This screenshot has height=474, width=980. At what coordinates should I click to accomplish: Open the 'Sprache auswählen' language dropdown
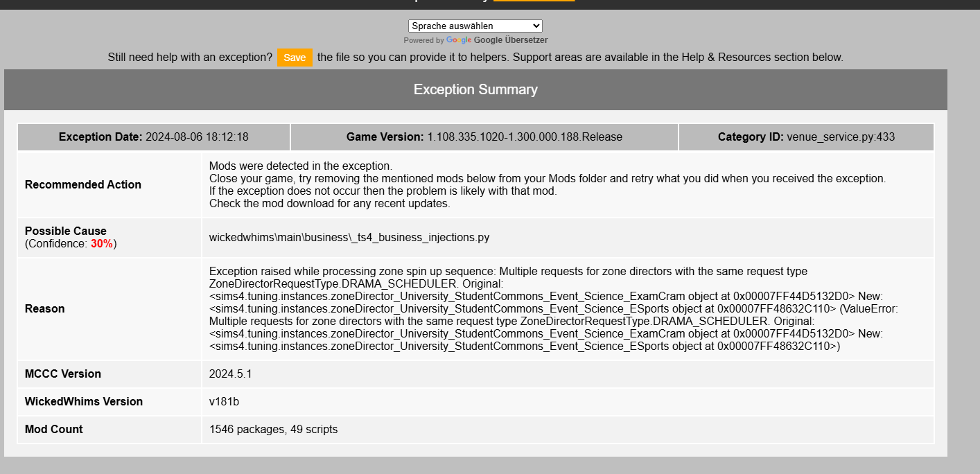pyautogui.click(x=475, y=26)
